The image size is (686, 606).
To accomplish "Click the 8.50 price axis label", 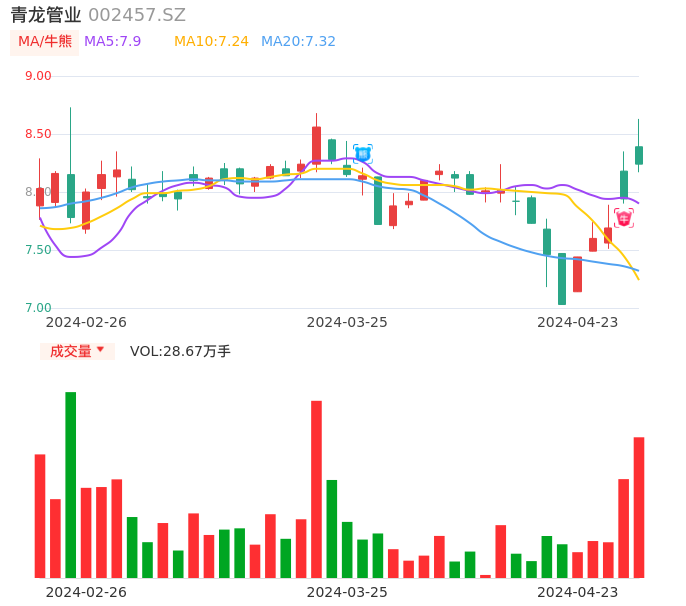I will click(x=38, y=134).
